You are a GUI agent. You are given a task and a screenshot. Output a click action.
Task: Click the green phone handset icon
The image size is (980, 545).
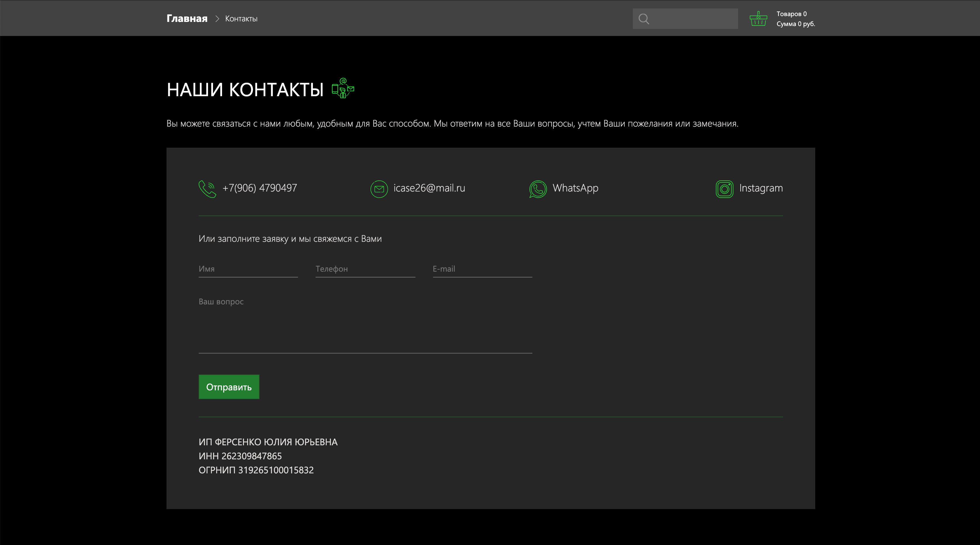(x=207, y=189)
